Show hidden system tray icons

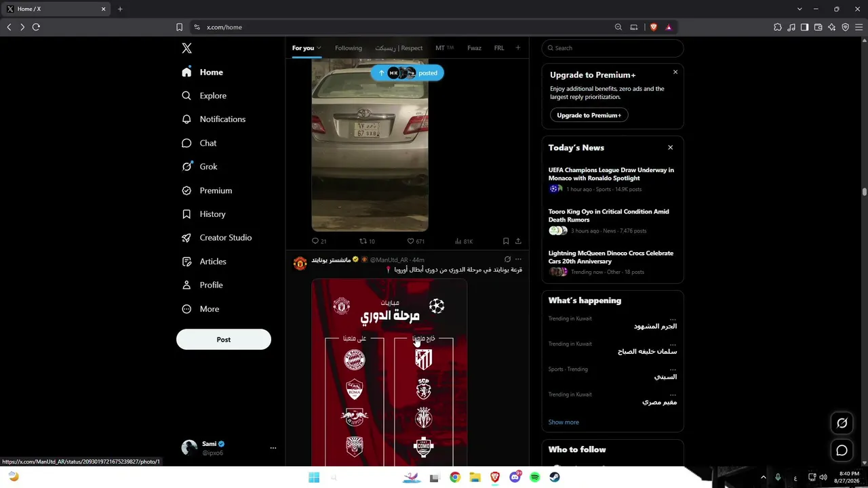[764, 477]
